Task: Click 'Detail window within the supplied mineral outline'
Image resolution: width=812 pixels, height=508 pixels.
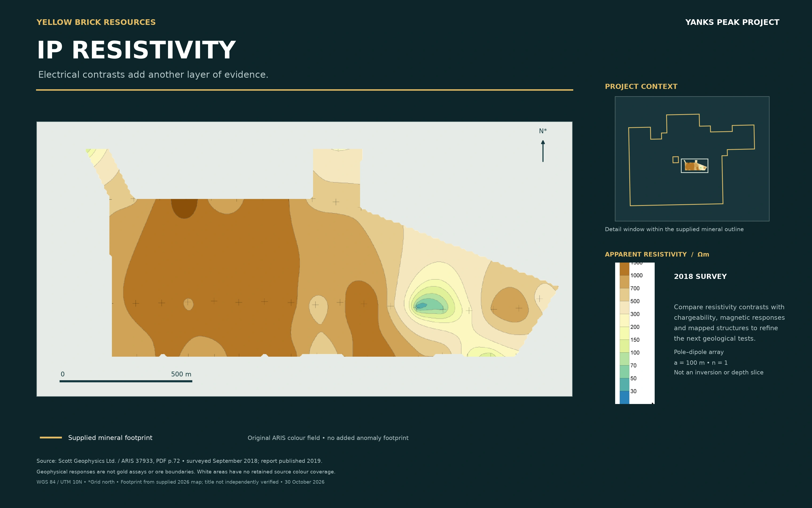Action: tap(674, 229)
